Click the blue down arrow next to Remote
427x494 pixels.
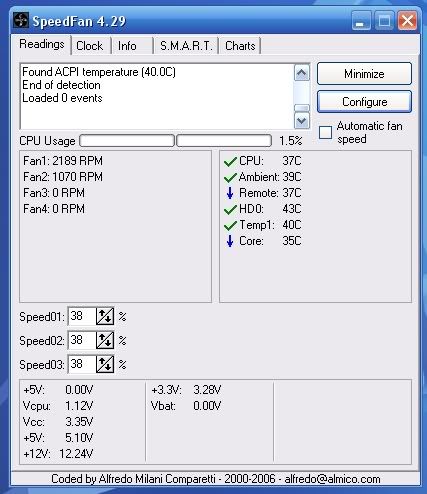click(x=230, y=193)
